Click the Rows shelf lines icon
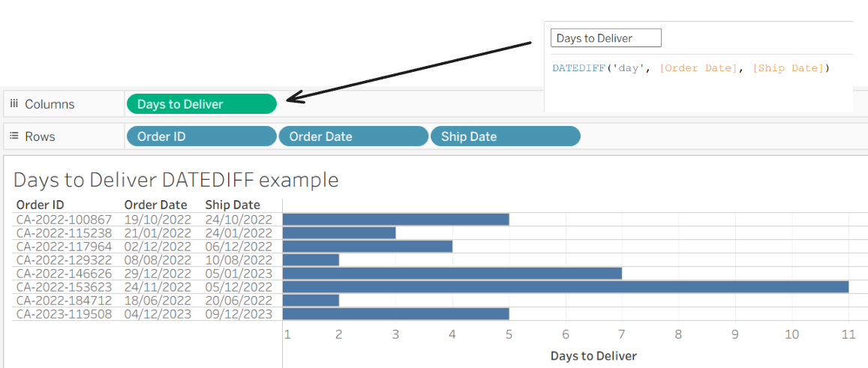868x368 pixels. (x=14, y=136)
